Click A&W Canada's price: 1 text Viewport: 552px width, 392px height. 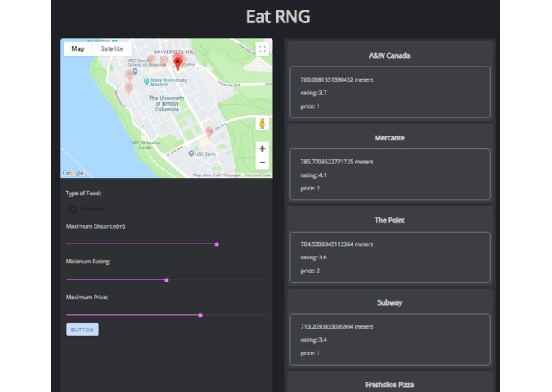tap(310, 106)
